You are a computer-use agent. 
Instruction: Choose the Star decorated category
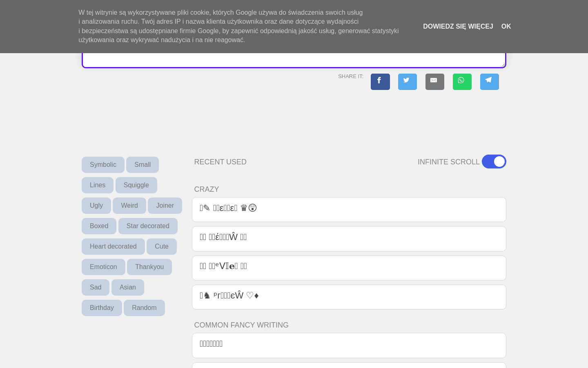[148, 226]
